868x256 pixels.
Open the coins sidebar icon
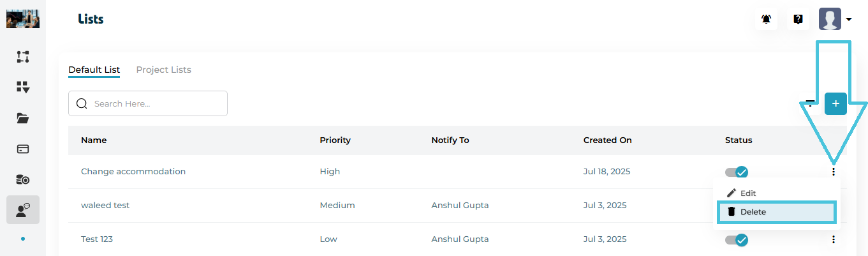[23, 179]
